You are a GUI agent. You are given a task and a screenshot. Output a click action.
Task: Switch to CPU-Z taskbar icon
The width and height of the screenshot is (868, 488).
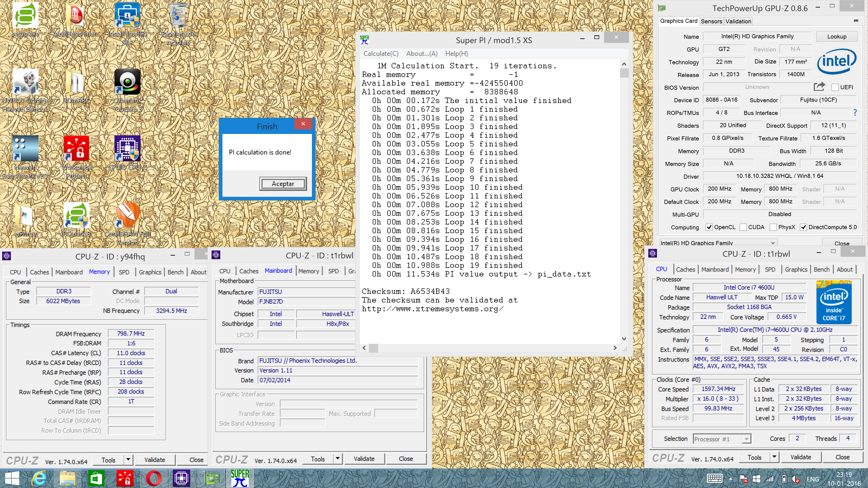click(181, 478)
